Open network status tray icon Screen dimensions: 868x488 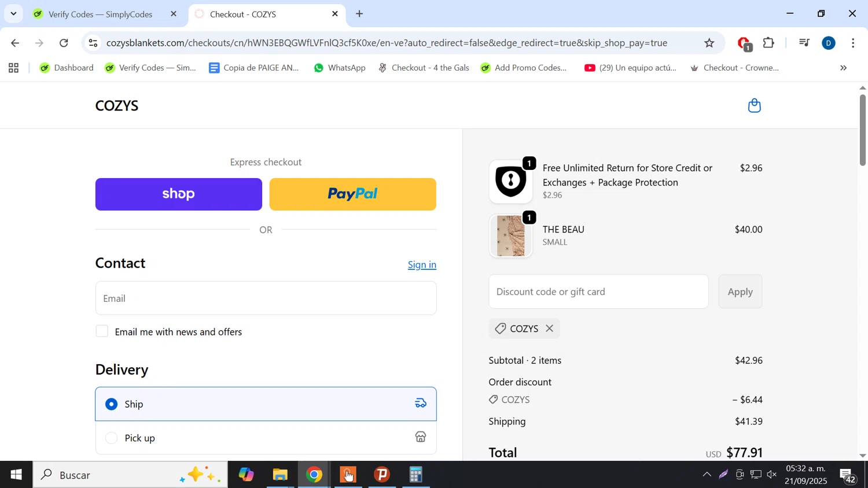tap(756, 475)
